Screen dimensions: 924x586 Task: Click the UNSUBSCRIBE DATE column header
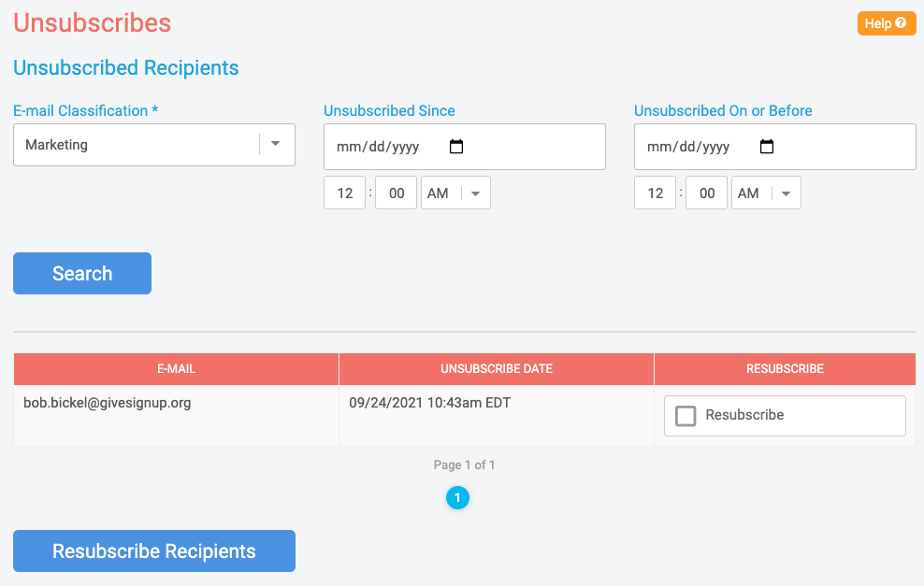click(497, 368)
